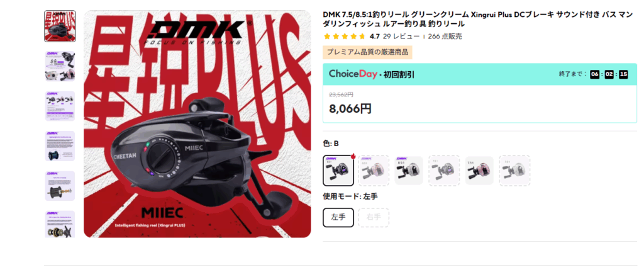View the third thumbnail with specification table
This screenshot has height=272, width=644.
60,106
